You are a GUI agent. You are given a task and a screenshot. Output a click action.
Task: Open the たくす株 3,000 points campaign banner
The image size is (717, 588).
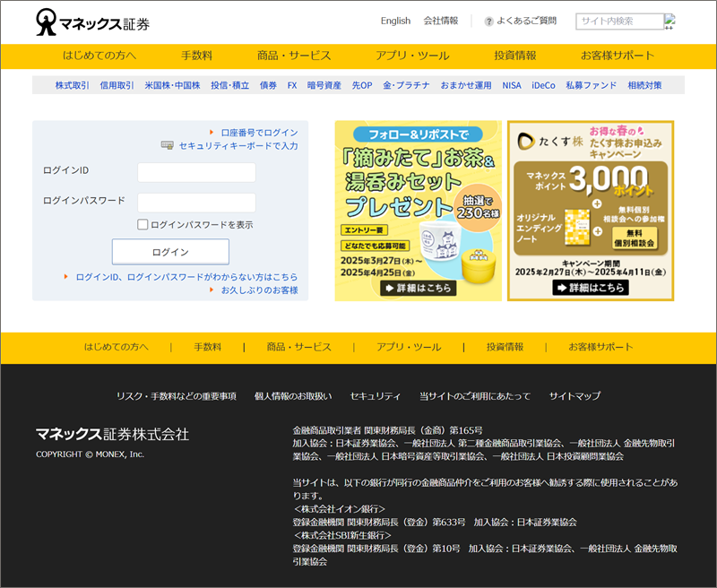click(x=590, y=211)
